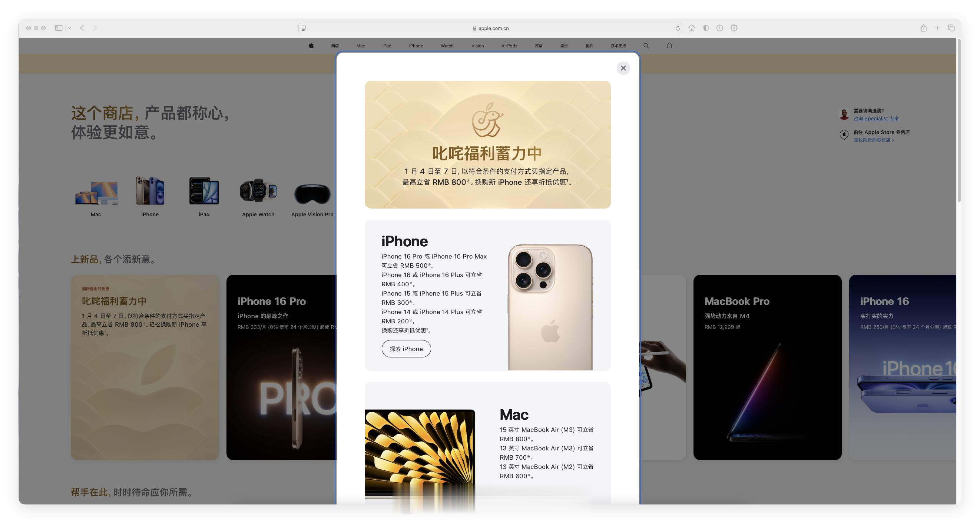Toggle the Safari sidebar

point(59,28)
